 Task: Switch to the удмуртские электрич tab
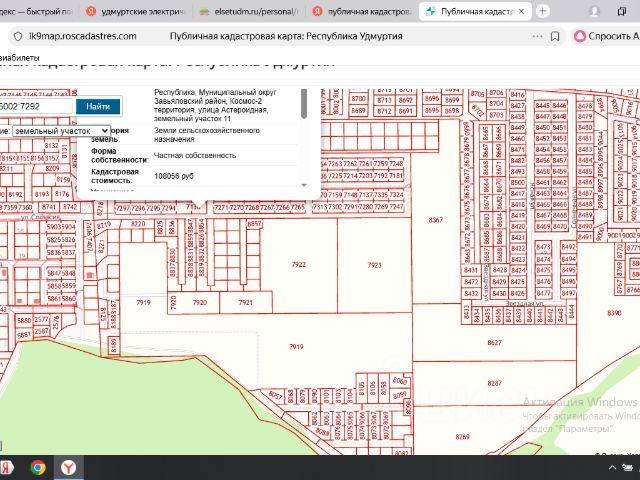136,11
